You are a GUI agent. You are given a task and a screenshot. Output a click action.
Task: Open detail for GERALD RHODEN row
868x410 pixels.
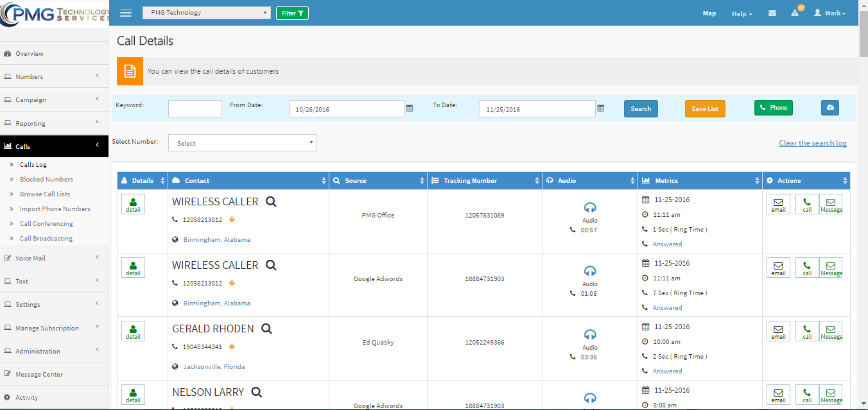click(133, 331)
